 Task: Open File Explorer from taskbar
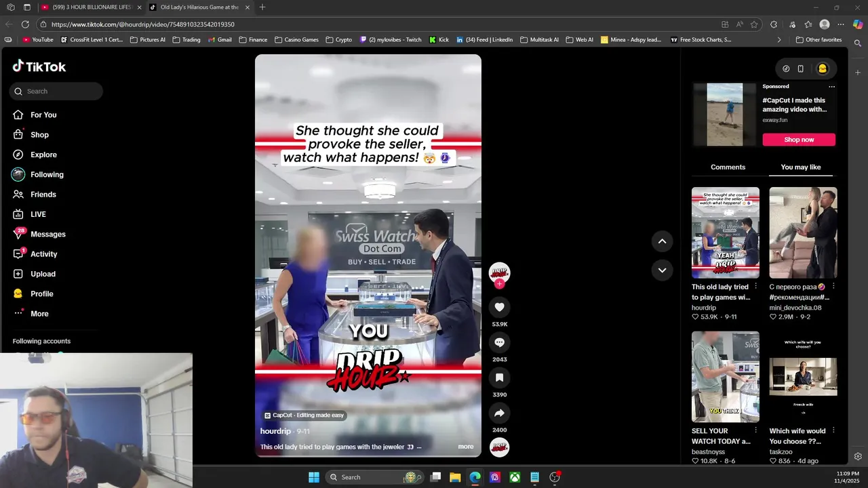pos(455,477)
